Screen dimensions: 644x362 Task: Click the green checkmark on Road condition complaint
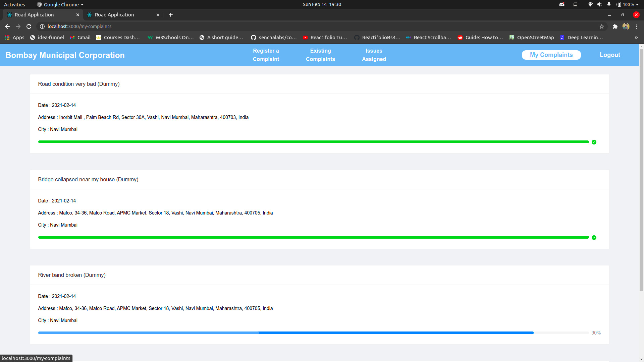tap(594, 142)
